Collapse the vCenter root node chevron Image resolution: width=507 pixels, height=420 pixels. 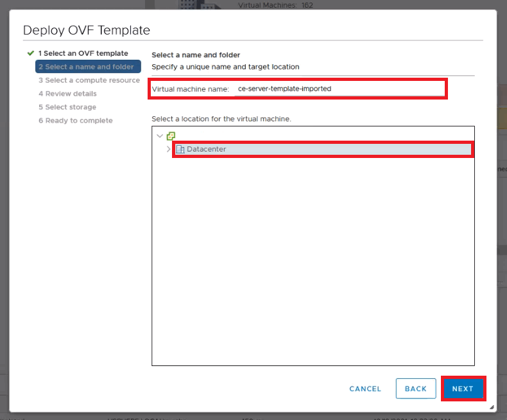(x=159, y=136)
